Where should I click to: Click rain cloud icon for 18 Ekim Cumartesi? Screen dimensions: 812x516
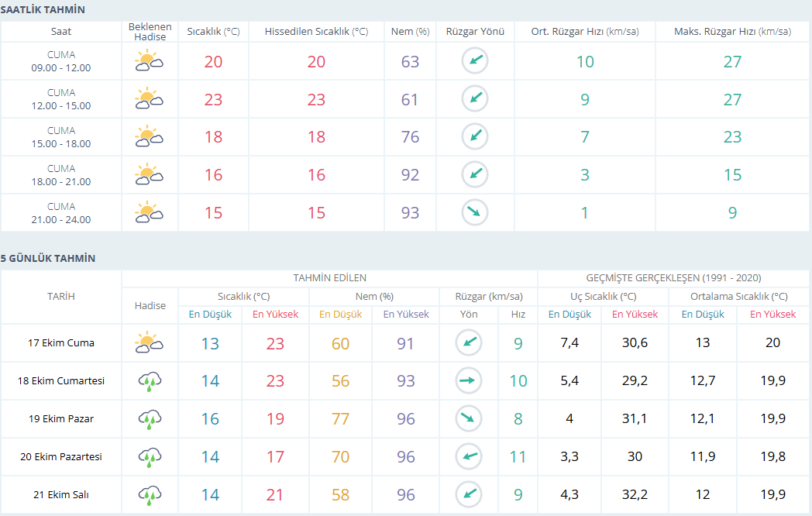pos(150,381)
